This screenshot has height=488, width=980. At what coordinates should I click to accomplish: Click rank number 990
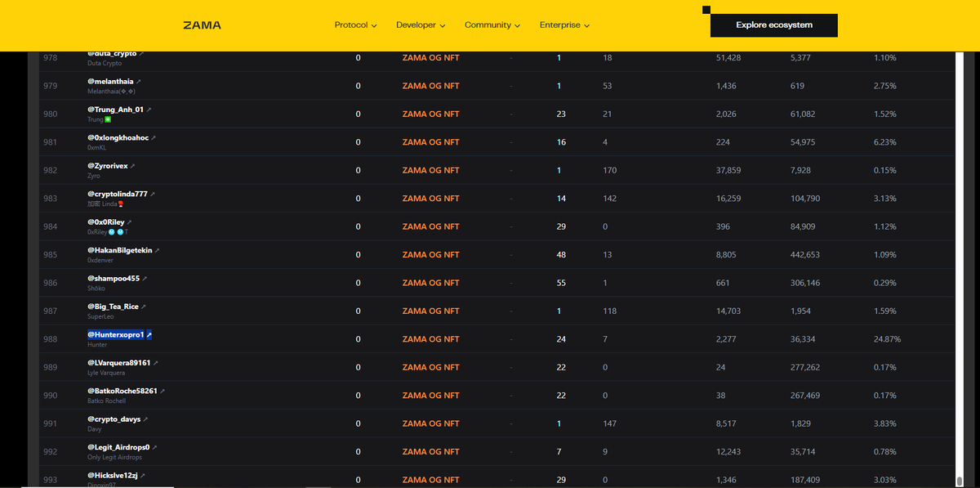(51, 396)
